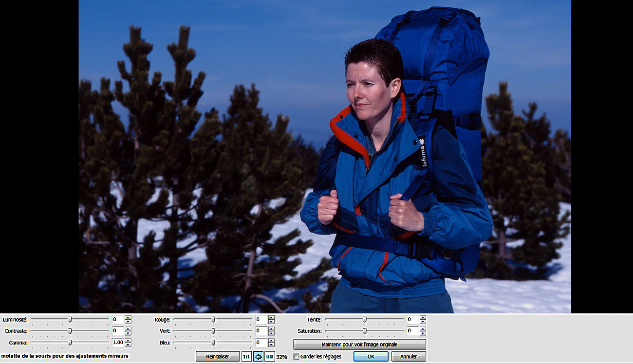Image resolution: width=633 pixels, height=364 pixels.
Task: Fit preview image to window icon
Action: pyautogui.click(x=258, y=357)
